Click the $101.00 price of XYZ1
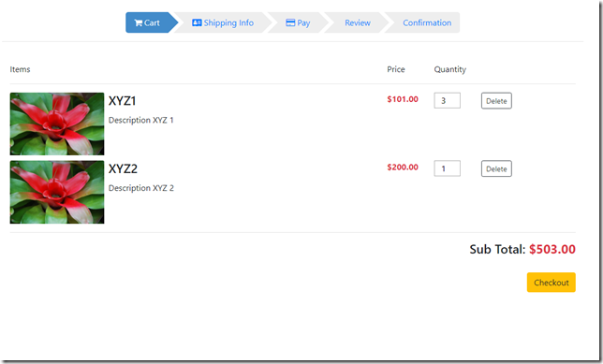The width and height of the screenshot is (603, 364). coord(403,99)
